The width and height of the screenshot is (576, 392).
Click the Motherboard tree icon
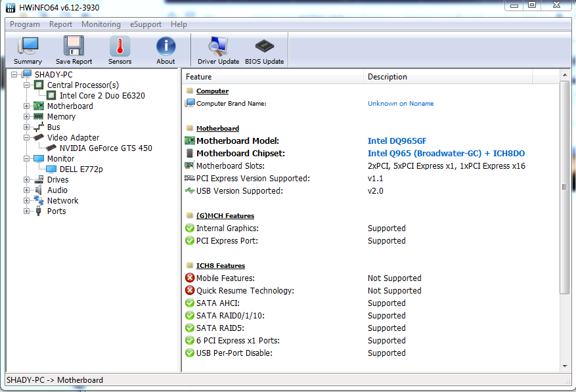39,106
